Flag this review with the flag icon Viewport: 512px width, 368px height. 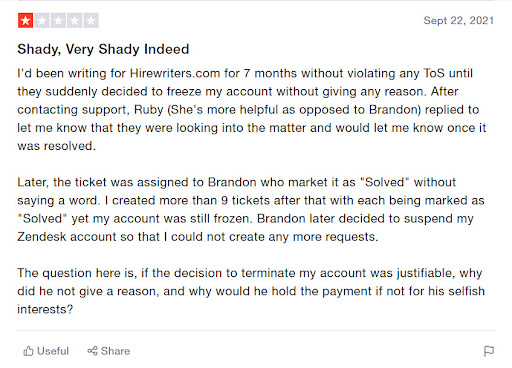(x=489, y=351)
